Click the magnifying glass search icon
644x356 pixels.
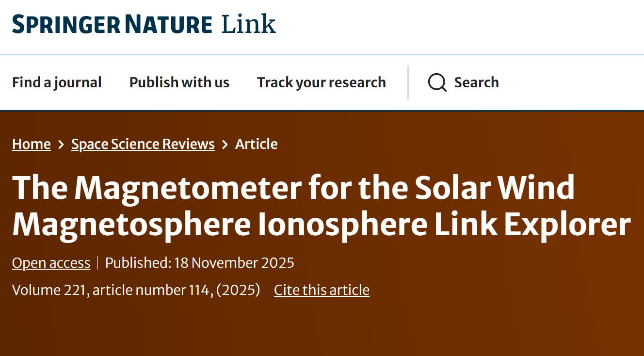point(437,82)
